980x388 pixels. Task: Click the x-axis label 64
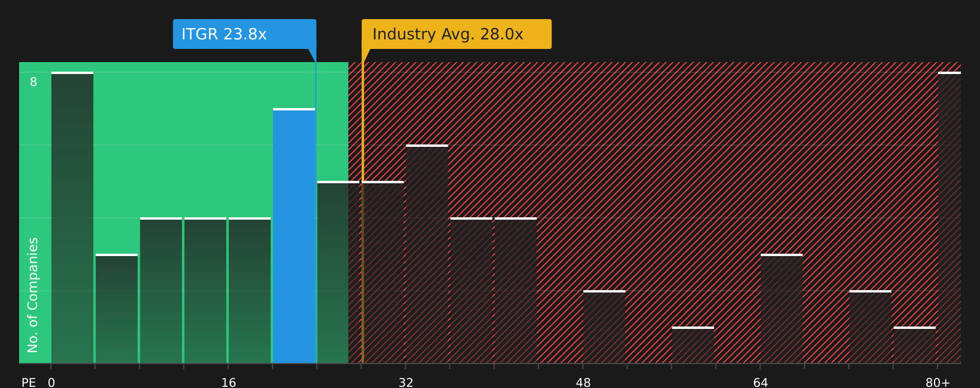click(761, 383)
